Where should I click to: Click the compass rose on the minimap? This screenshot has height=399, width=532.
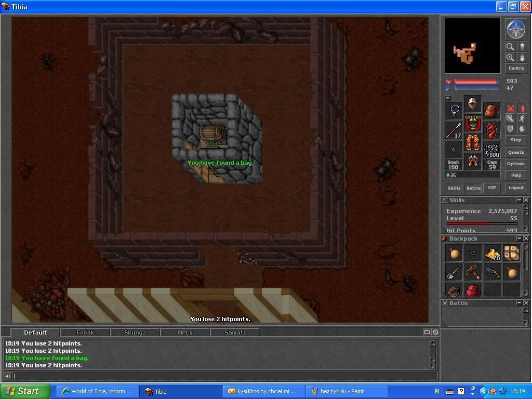[x=516, y=29]
